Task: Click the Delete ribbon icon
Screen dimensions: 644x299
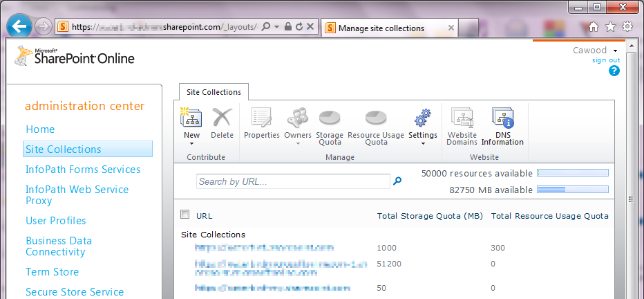Action: coord(222,118)
